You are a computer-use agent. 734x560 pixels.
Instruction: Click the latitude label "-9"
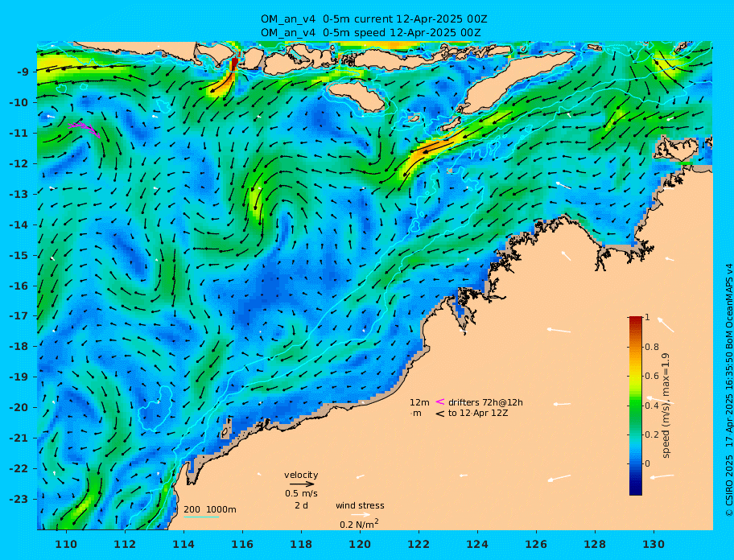[x=24, y=72]
